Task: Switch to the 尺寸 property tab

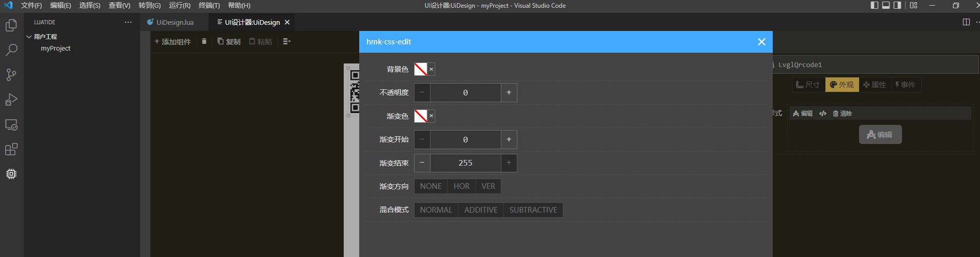Action: 808,85
